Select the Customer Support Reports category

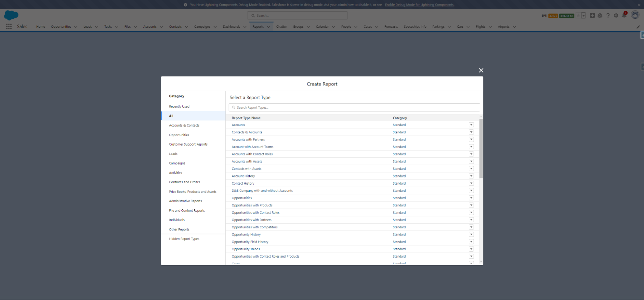[188, 144]
